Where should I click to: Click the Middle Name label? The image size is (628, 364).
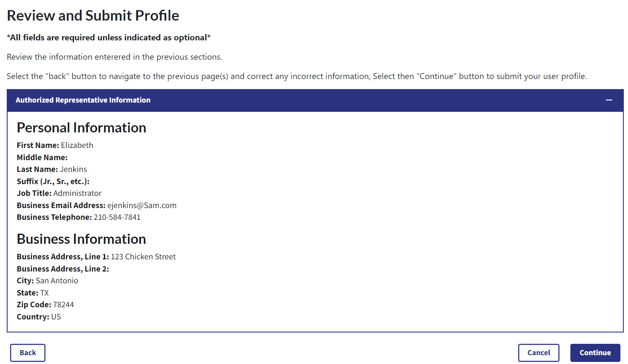42,158
